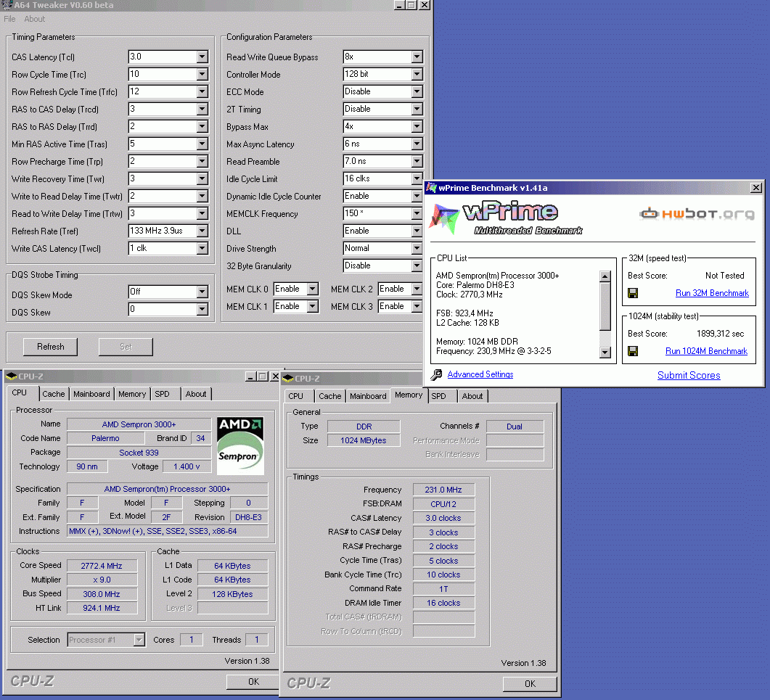Viewport: 770px width, 700px height.
Task: Click the right CPU-Z window title icon
Action: 288,379
